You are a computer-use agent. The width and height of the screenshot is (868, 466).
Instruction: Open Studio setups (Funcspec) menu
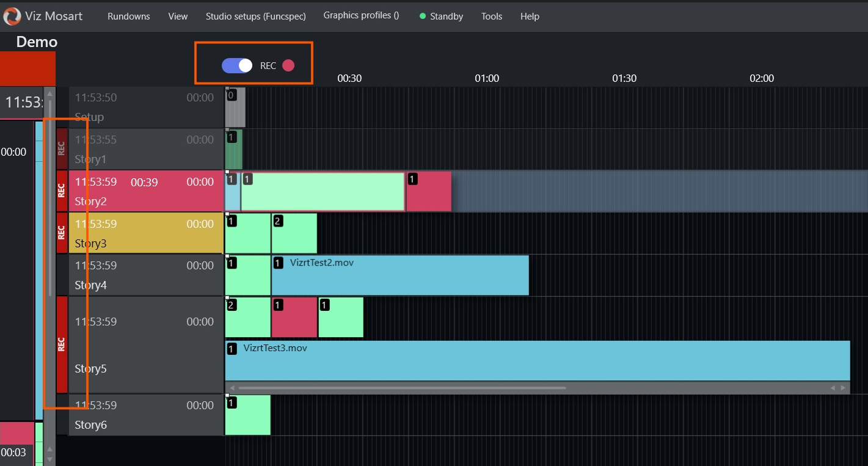tap(255, 16)
